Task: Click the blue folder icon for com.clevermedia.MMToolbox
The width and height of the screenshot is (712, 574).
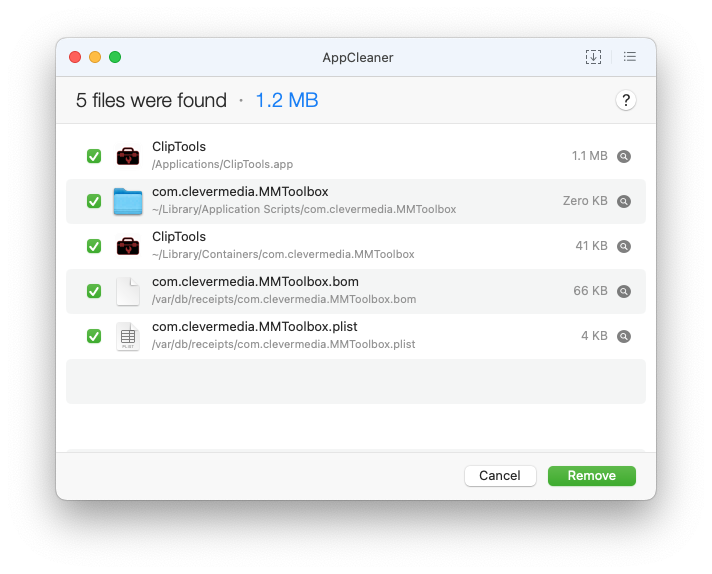Action: coord(128,201)
